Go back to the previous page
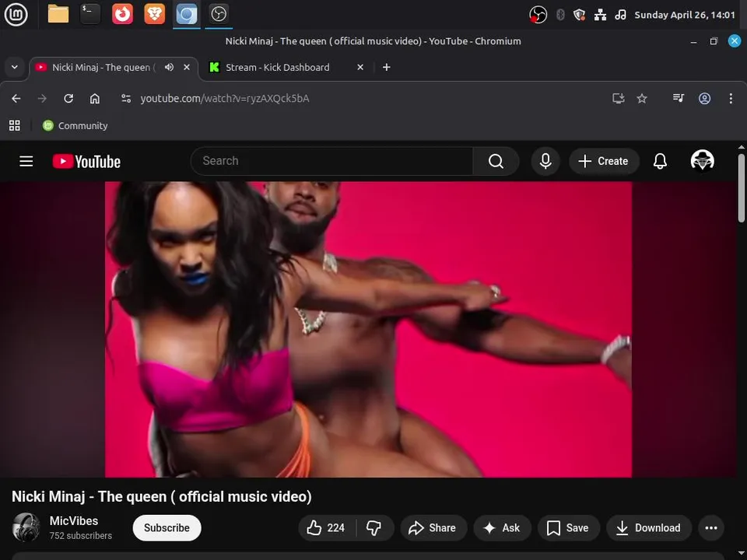 (x=16, y=99)
